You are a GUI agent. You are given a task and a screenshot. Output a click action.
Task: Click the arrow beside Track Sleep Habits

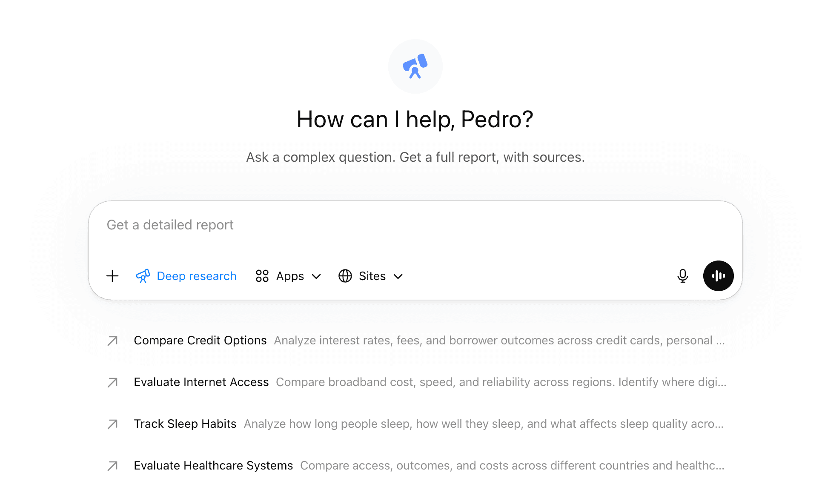click(x=112, y=424)
